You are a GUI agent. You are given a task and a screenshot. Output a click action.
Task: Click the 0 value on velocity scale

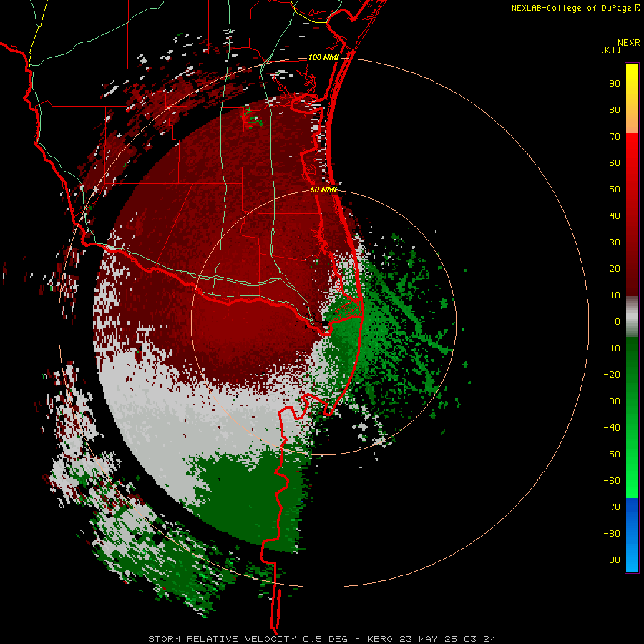(x=618, y=322)
